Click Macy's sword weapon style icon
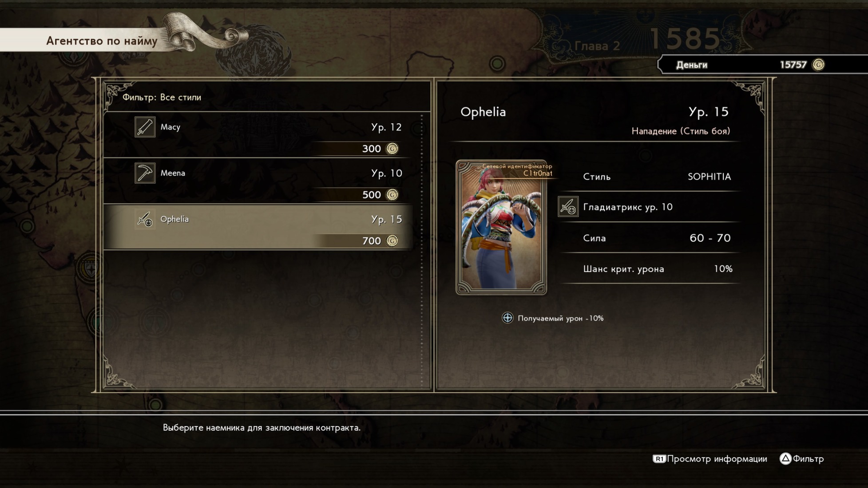 coord(145,127)
